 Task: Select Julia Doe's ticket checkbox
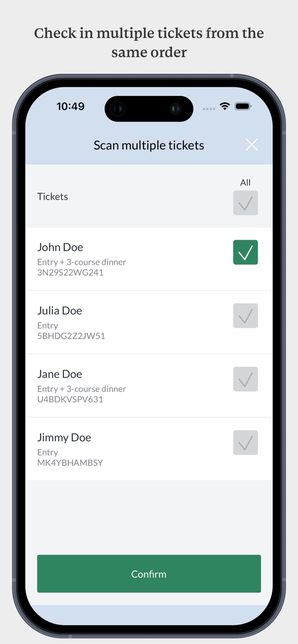tap(245, 316)
